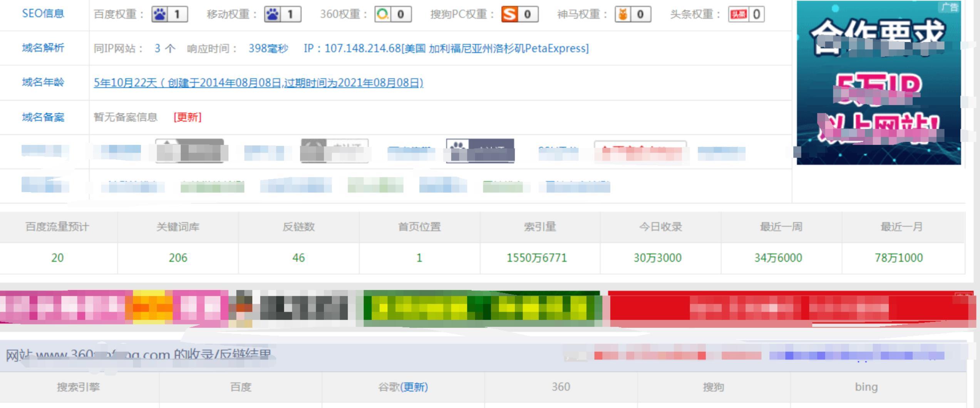Click the 360 column header in results table
The width and height of the screenshot is (980, 408).
point(561,387)
